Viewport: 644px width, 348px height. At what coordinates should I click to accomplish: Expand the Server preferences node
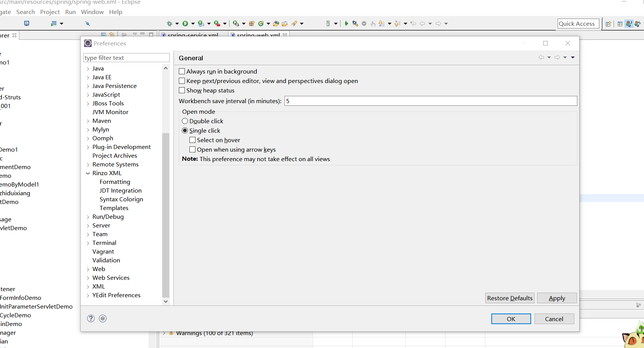pyautogui.click(x=88, y=226)
